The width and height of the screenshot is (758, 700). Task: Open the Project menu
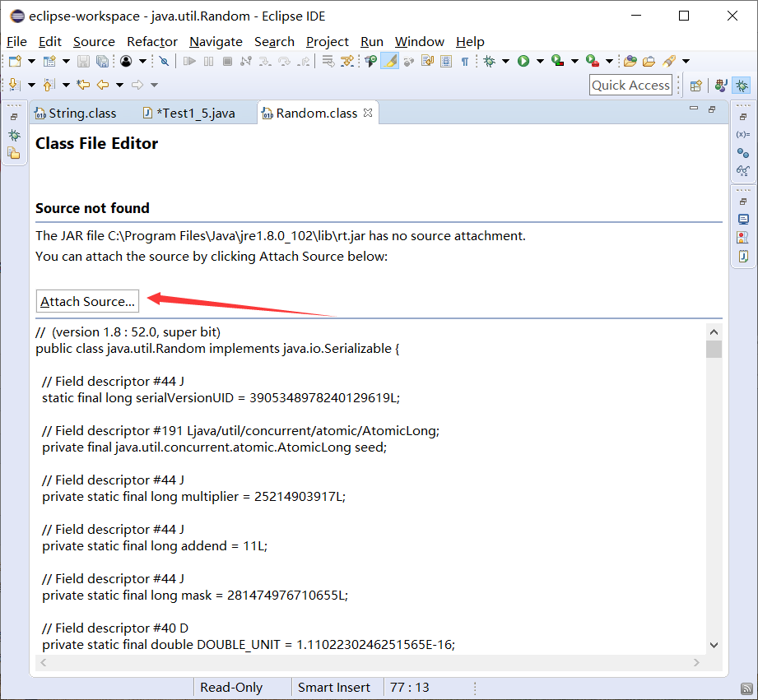(328, 42)
